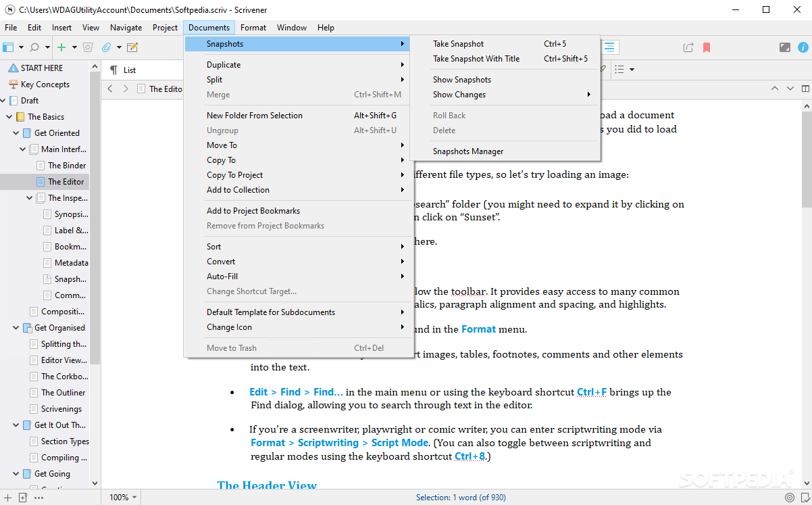
Task: Click the Quick Reference notepad pencil icon
Action: click(132, 47)
